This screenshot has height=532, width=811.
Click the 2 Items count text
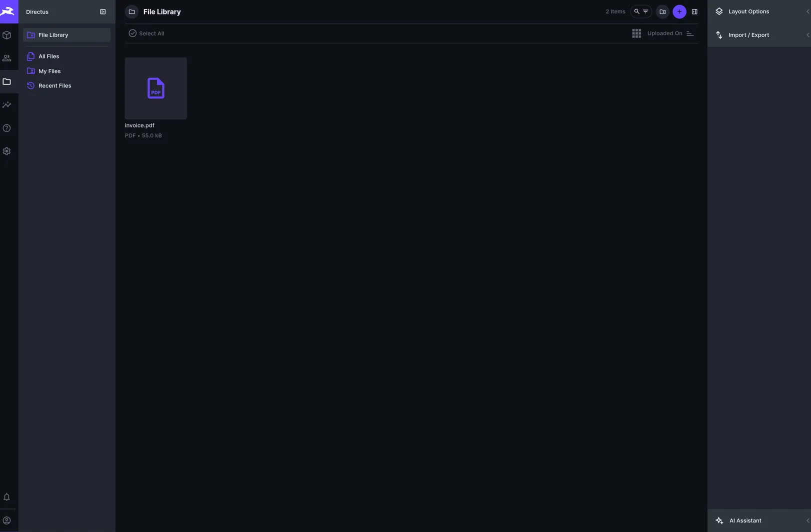(x=615, y=11)
